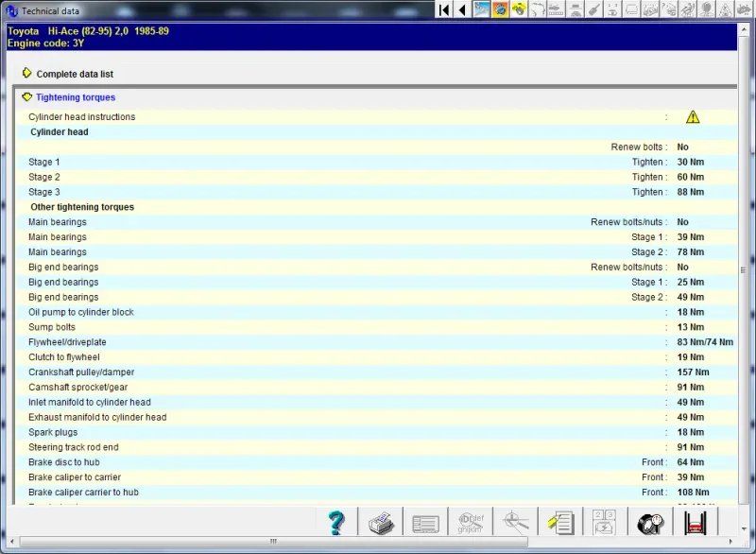Click the first-page skip arrow in top toolbar
The width and height of the screenshot is (756, 554).
pyautogui.click(x=443, y=9)
